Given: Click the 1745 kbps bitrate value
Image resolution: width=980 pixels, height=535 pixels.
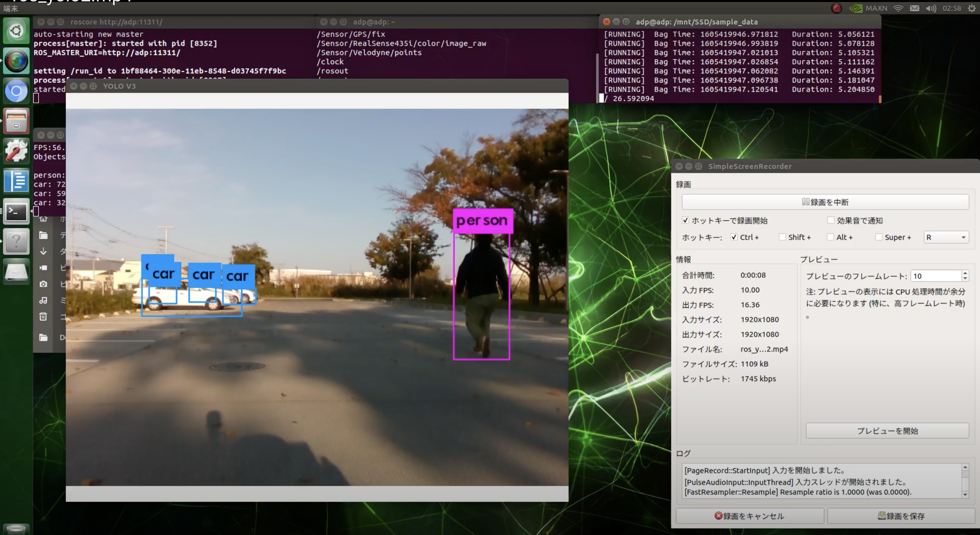Looking at the screenshot, I should point(758,378).
